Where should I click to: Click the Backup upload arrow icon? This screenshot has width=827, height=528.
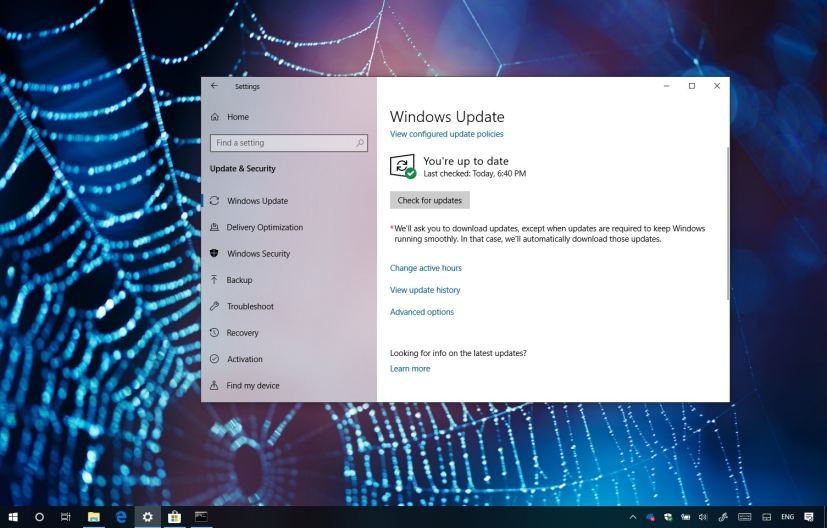pos(214,280)
